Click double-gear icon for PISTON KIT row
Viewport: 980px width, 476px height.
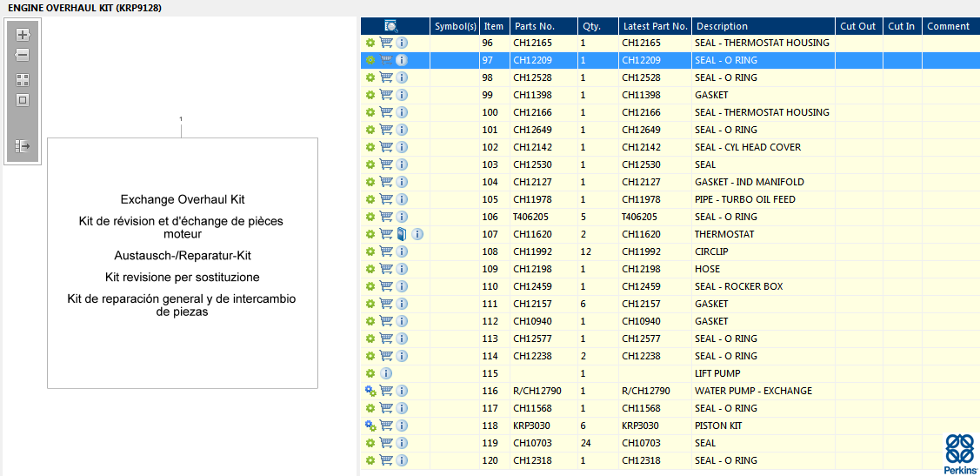click(370, 426)
